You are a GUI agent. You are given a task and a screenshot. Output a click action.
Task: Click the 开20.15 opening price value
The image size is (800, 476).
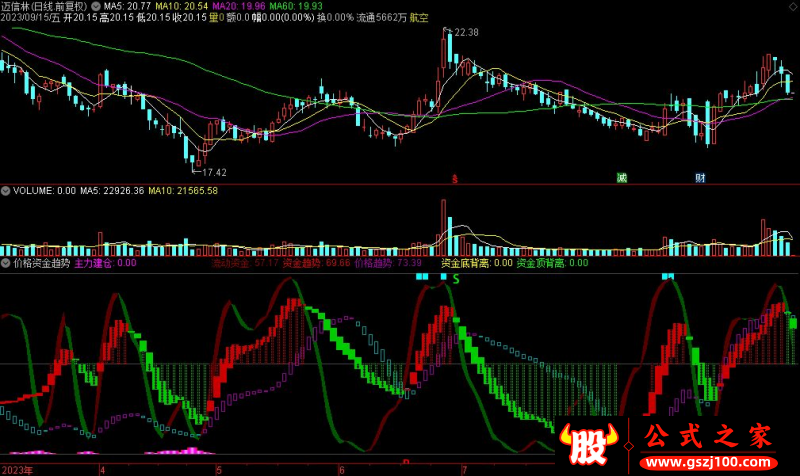coord(80,18)
